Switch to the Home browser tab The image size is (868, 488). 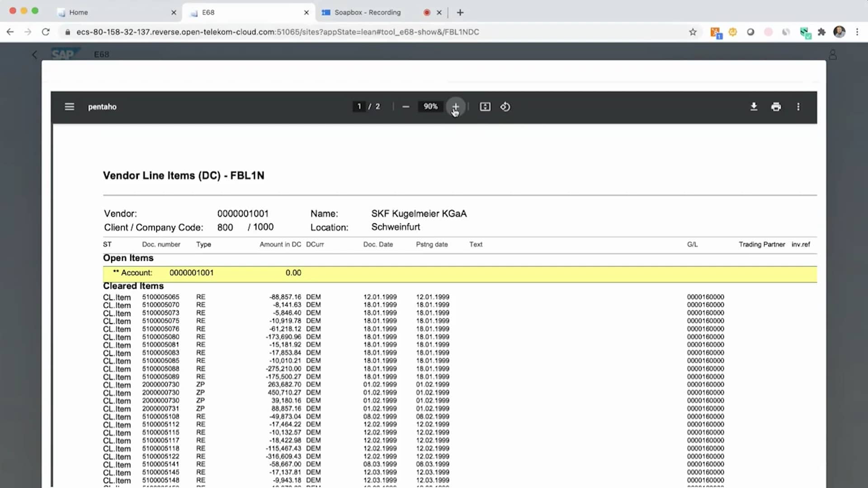pos(79,12)
